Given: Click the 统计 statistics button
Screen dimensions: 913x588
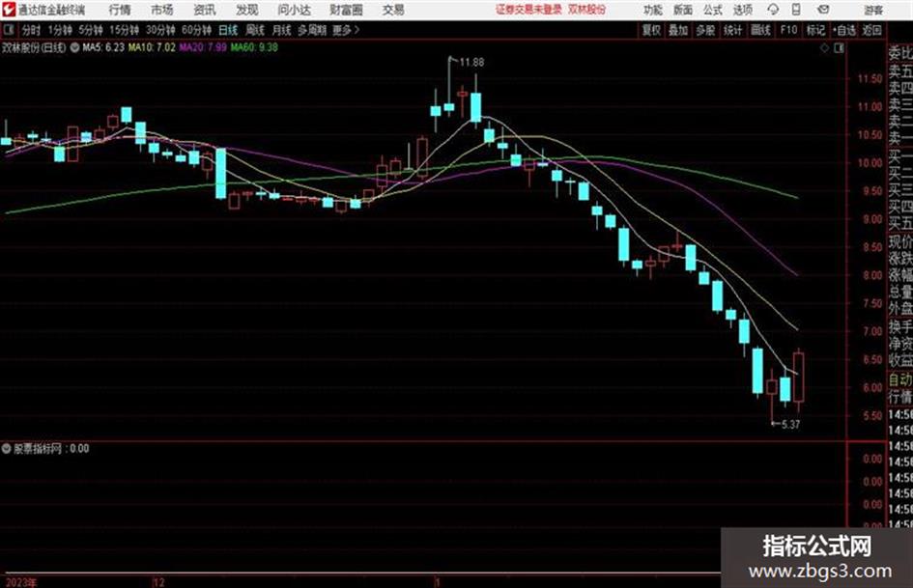Looking at the screenshot, I should click(x=732, y=30).
